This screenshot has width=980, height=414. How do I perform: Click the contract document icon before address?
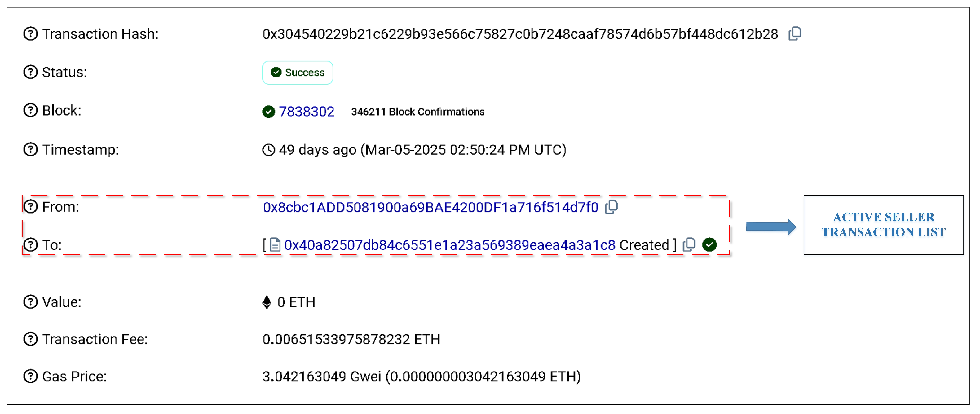pos(275,245)
